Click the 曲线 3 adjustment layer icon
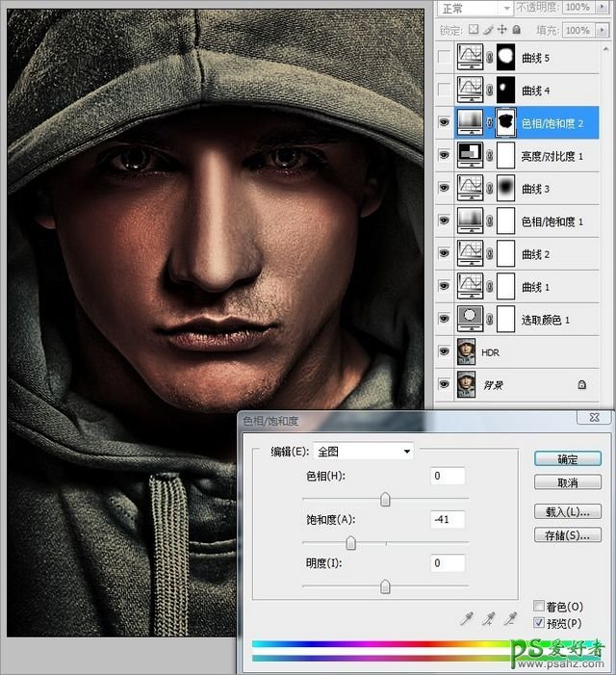This screenshot has width=616, height=675. [471, 189]
